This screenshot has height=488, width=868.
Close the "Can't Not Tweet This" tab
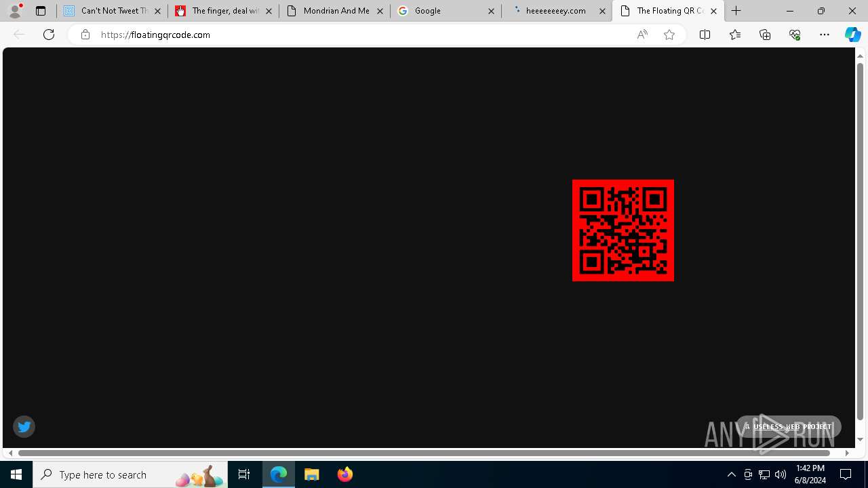pos(157,11)
